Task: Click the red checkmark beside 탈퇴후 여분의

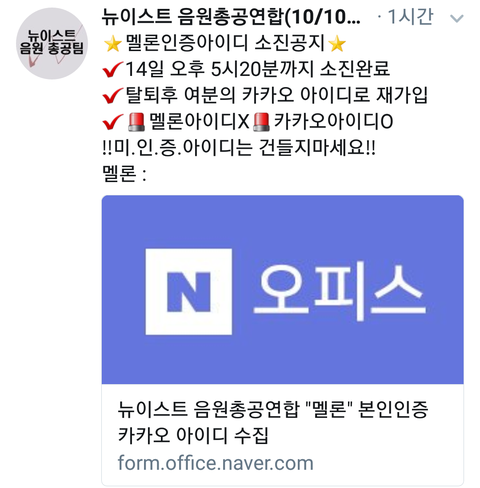Action: click(x=113, y=95)
